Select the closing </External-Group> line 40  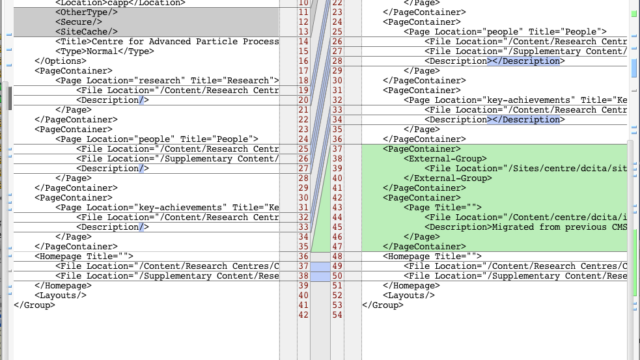(448, 178)
